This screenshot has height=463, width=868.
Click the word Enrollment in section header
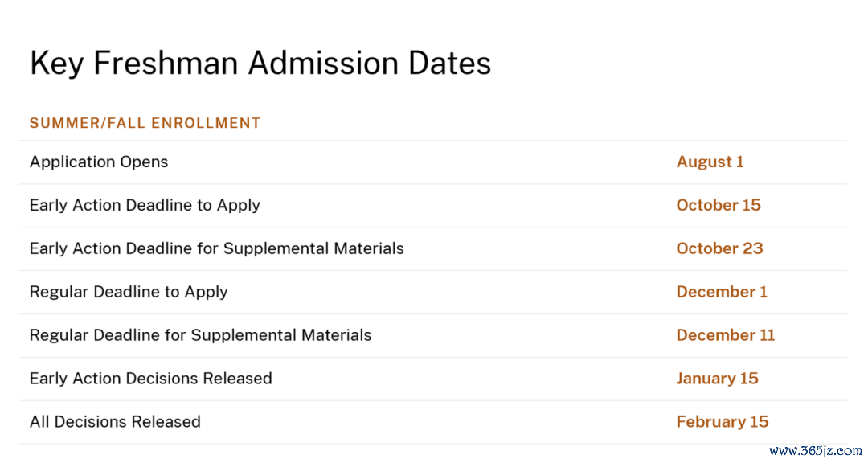click(x=206, y=123)
